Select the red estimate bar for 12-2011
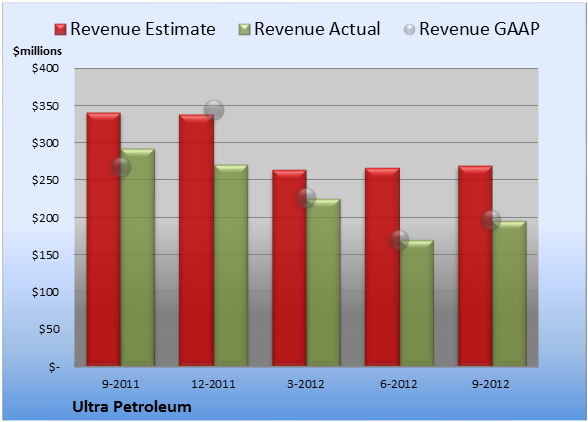588x422 pixels. click(196, 240)
